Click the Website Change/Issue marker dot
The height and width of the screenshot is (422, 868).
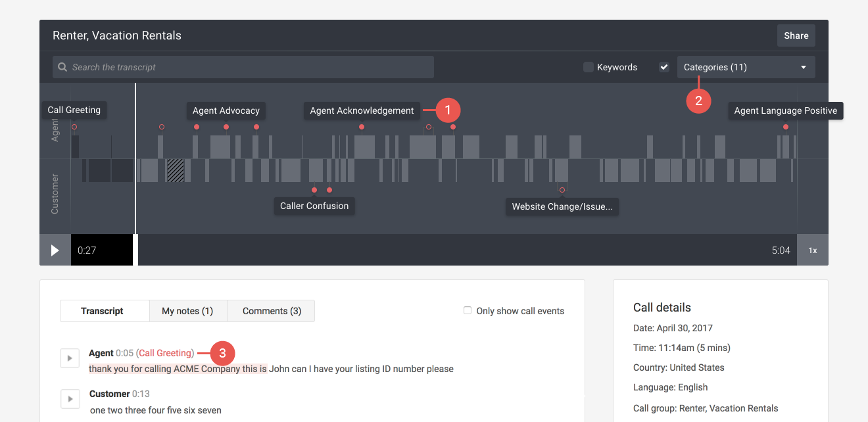[562, 190]
